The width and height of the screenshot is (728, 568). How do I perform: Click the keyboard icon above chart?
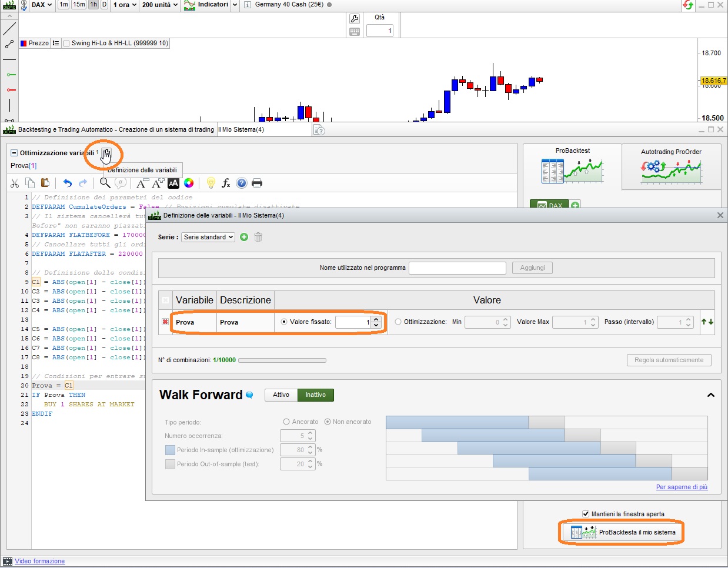pyautogui.click(x=355, y=32)
